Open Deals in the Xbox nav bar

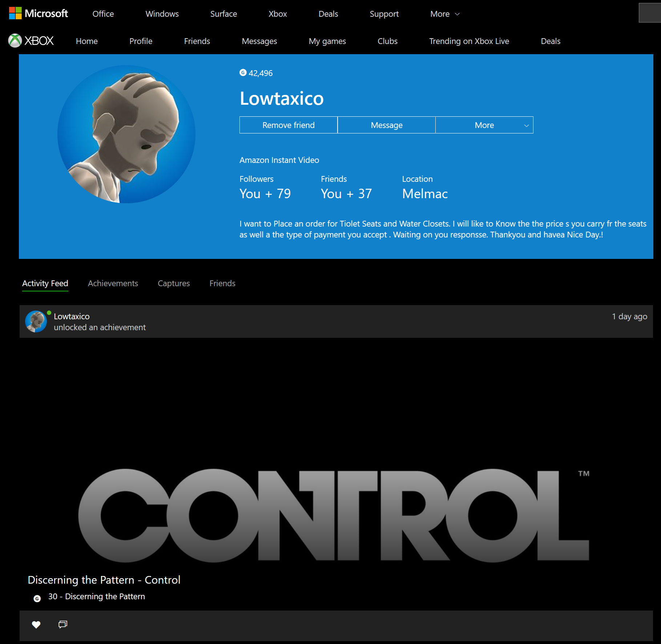[551, 41]
